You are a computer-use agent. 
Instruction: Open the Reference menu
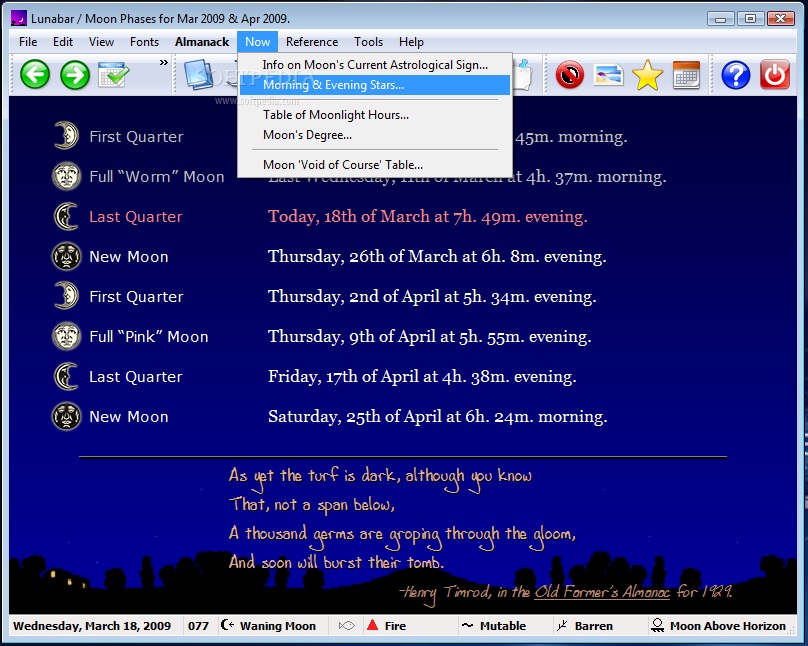pos(312,42)
